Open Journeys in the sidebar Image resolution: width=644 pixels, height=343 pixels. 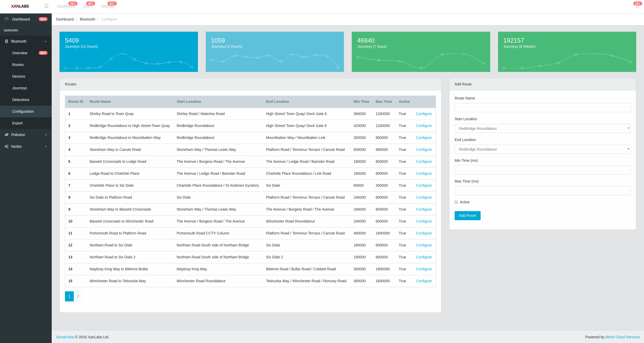coord(26,88)
